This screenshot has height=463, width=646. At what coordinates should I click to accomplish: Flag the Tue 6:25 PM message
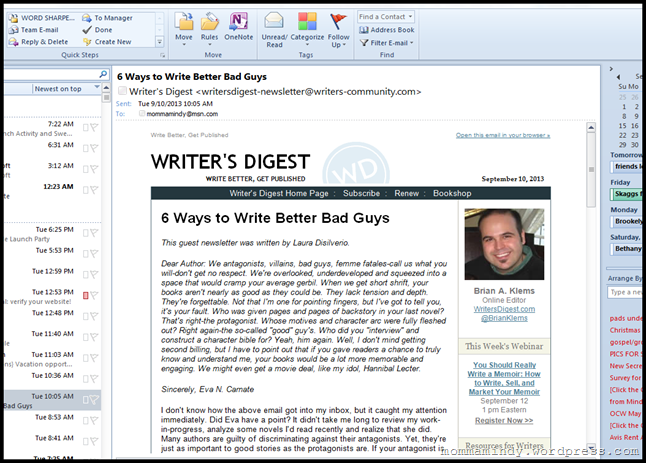(x=94, y=233)
